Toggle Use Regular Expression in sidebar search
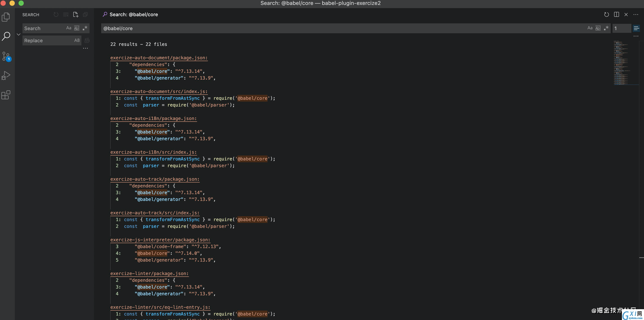The image size is (644, 320). (85, 28)
